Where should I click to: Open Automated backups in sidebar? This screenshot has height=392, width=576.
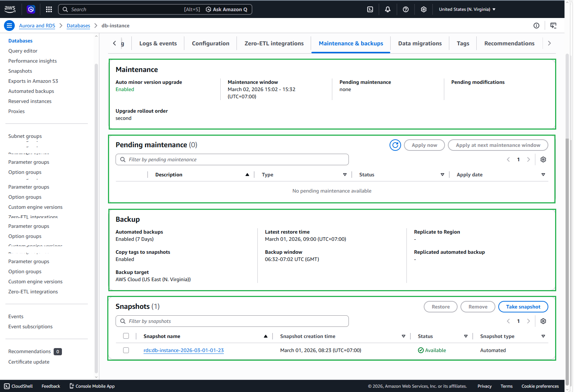[31, 91]
